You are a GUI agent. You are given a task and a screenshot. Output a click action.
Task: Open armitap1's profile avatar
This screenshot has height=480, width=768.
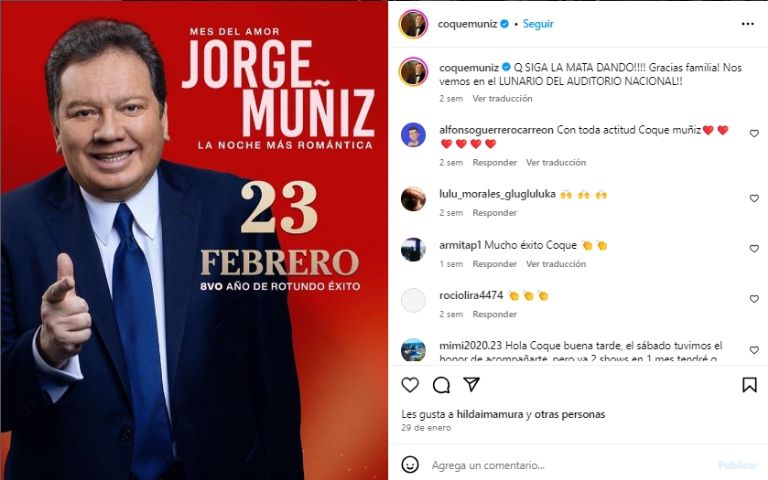click(413, 249)
